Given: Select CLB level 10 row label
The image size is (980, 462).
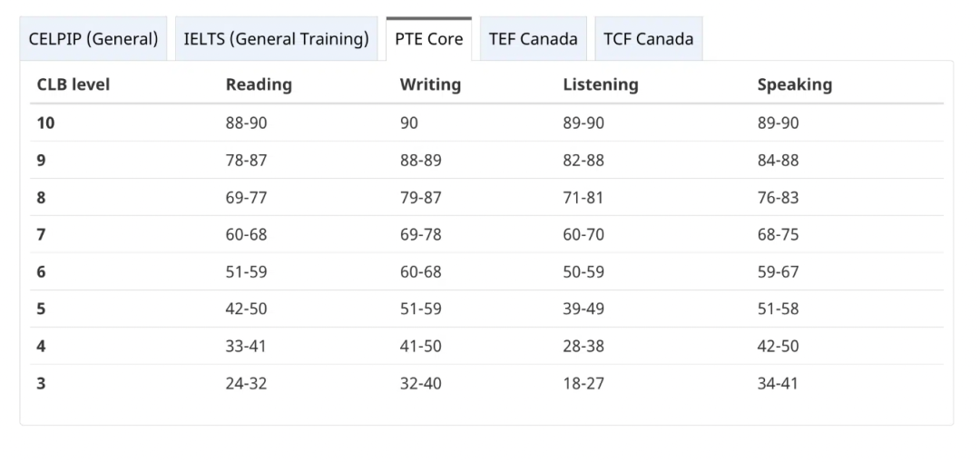Looking at the screenshot, I should tap(45, 123).
